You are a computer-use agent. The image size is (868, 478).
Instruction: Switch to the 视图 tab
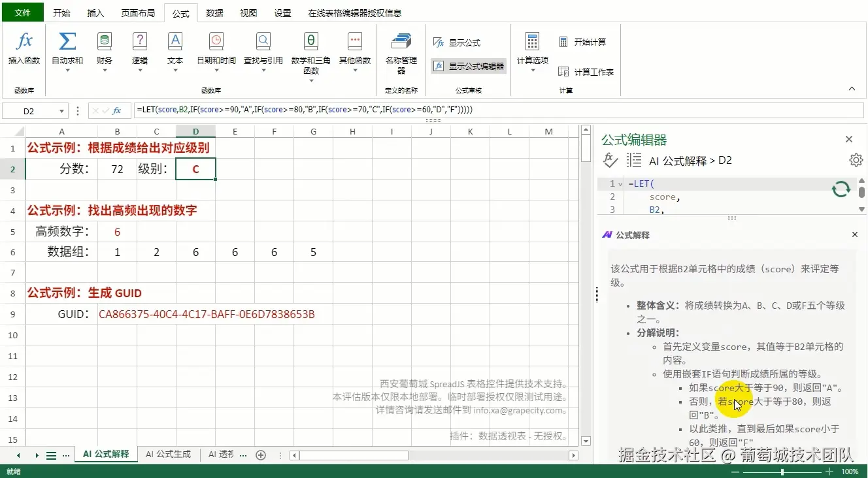[x=248, y=13]
